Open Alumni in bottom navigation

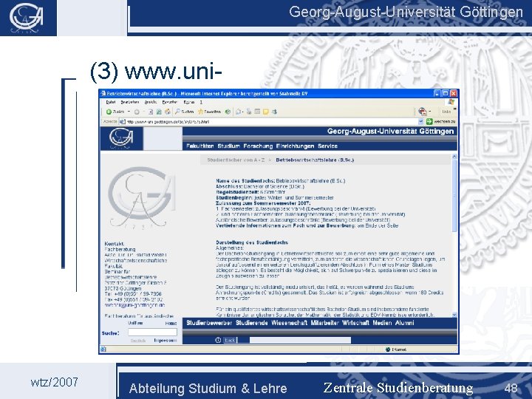pos(404,323)
